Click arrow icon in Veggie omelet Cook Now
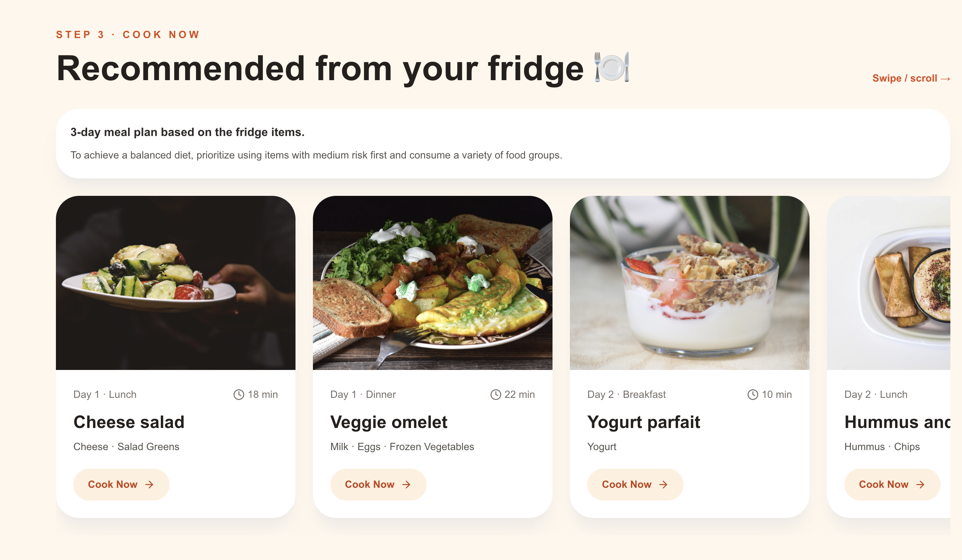This screenshot has height=560, width=962. point(406,485)
